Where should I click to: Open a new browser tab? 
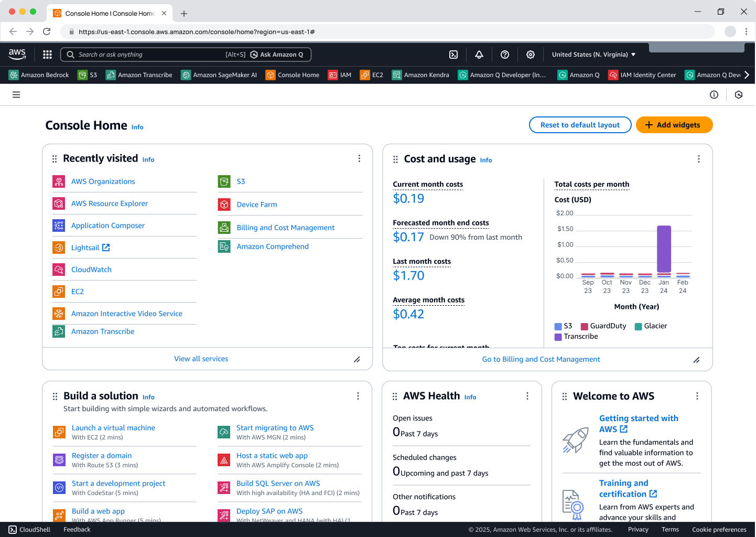click(x=184, y=14)
